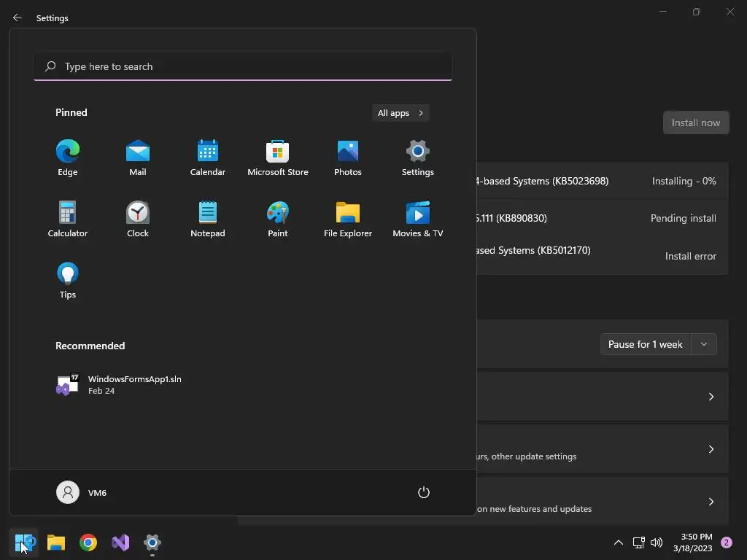Focus the Type here to search box
This screenshot has width=747, height=560.
click(x=243, y=66)
